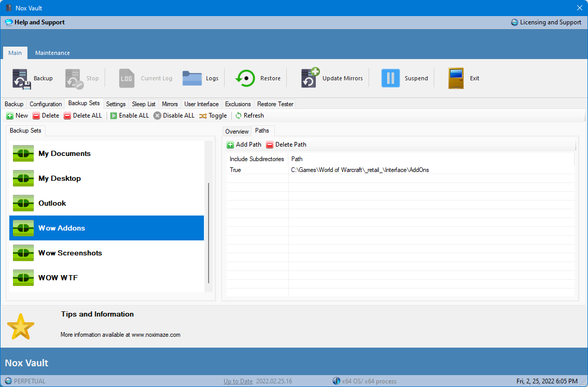Click the Disable ALL icon
Screen dimensions: 588x387
(157, 116)
